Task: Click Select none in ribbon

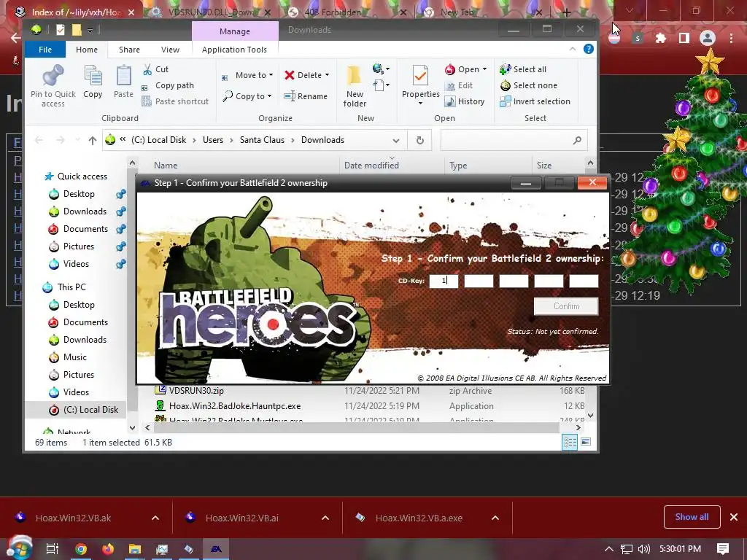Action: 528,86
